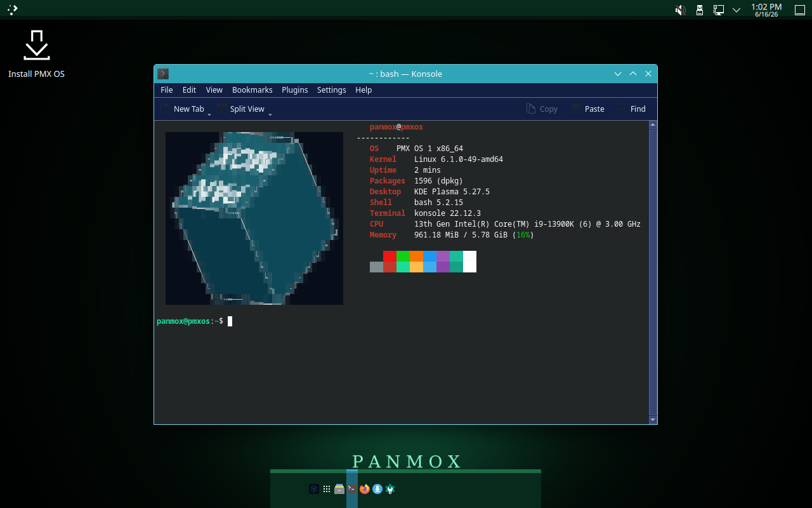The height and width of the screenshot is (508, 812).
Task: Open the Install PMX OS desktop icon
Action: [x=36, y=54]
